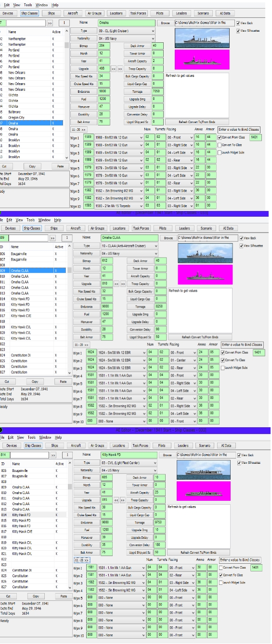The width and height of the screenshot is (272, 644).
Task: Click the Tonnage field showing 8250
Action: click(x=161, y=307)
